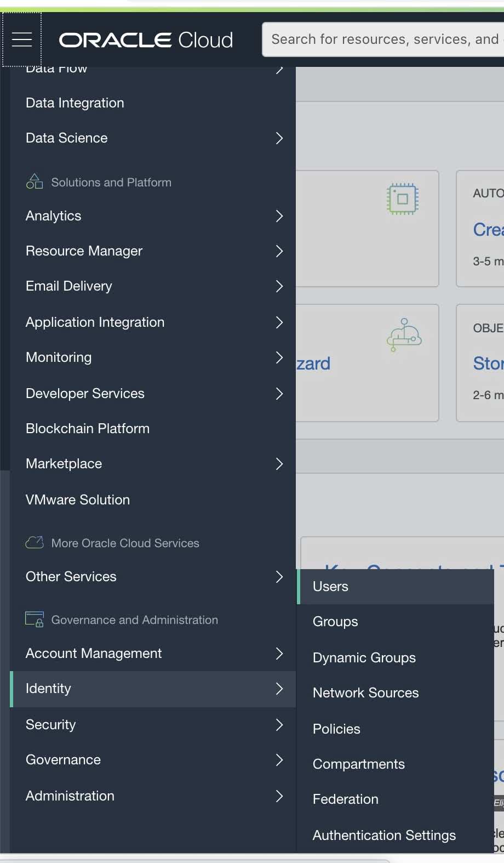Open Other Services menu entry

[71, 577]
